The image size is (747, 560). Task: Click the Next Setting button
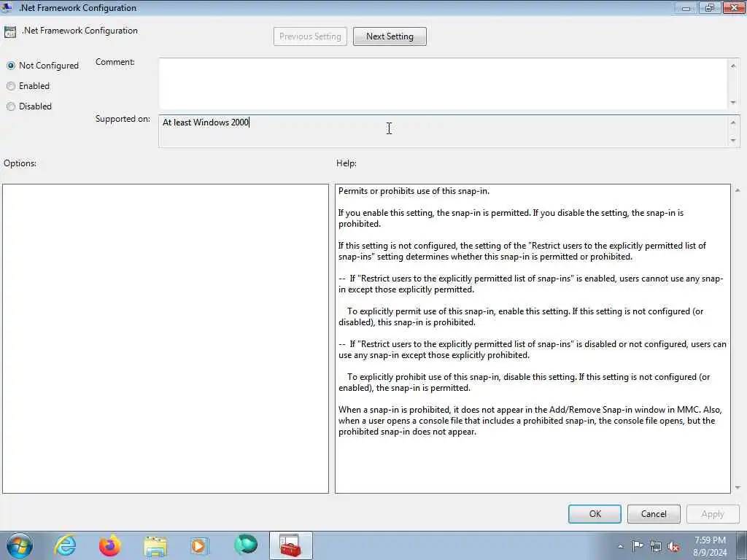coord(390,36)
